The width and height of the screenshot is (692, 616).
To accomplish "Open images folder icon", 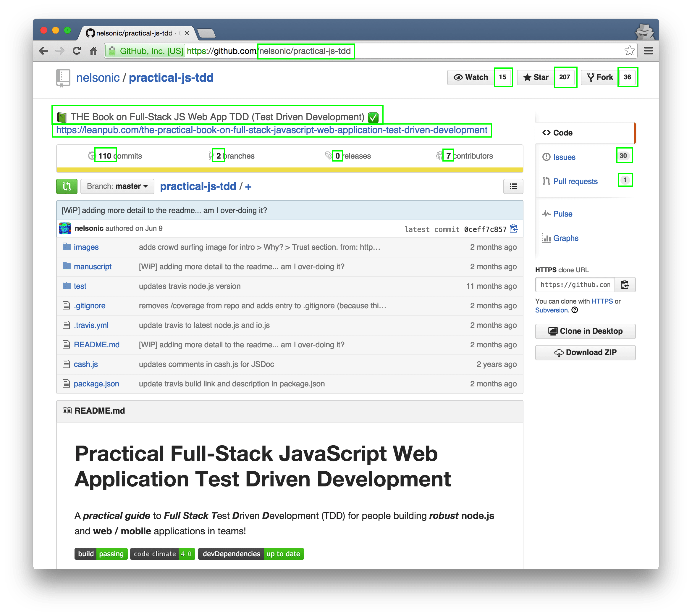I will (67, 246).
